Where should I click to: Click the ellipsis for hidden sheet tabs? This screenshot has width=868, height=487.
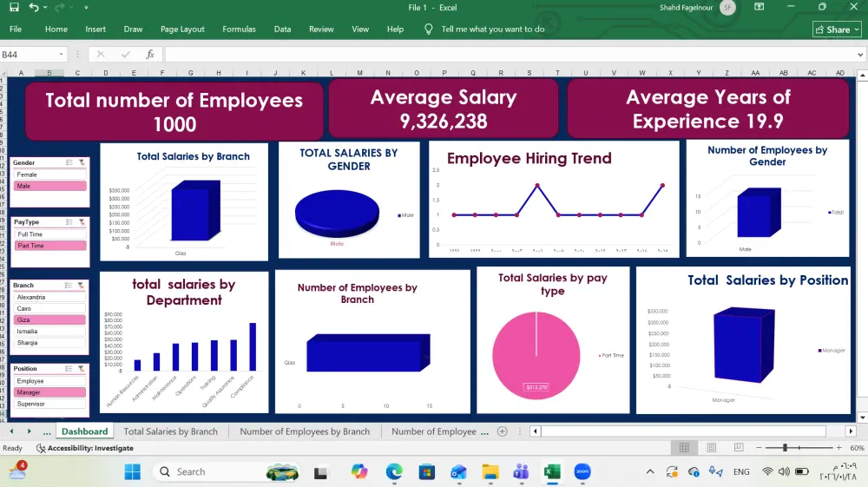point(47,431)
